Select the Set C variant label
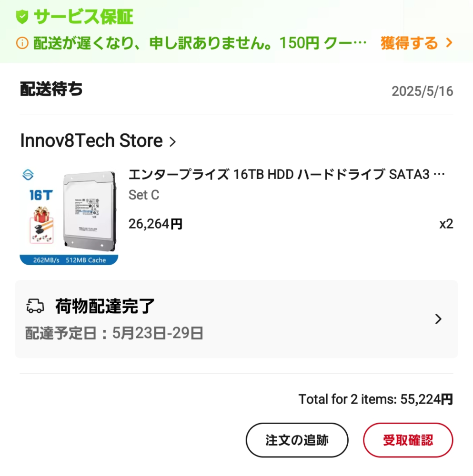473x476 pixels. [x=144, y=195]
